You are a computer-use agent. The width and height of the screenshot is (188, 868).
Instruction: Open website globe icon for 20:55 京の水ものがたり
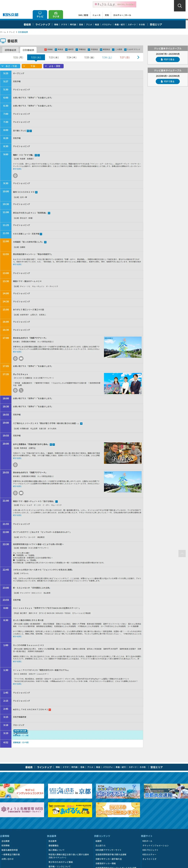tap(15, 493)
